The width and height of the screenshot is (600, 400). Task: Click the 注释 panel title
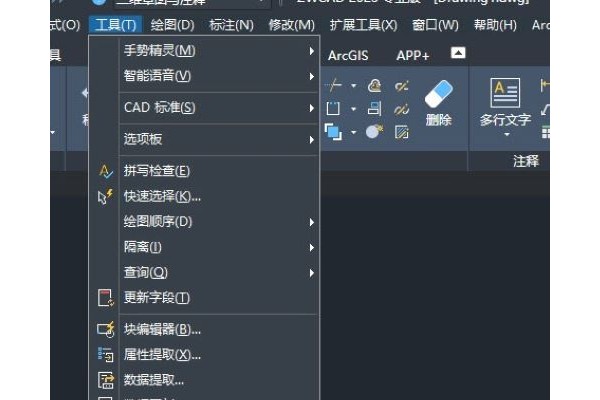[526, 161]
